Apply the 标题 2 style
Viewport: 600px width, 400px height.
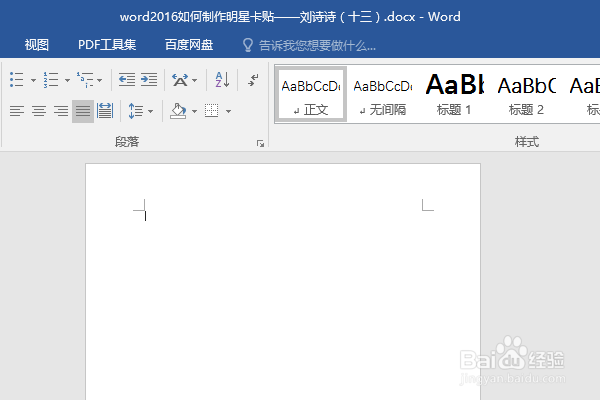coord(526,94)
